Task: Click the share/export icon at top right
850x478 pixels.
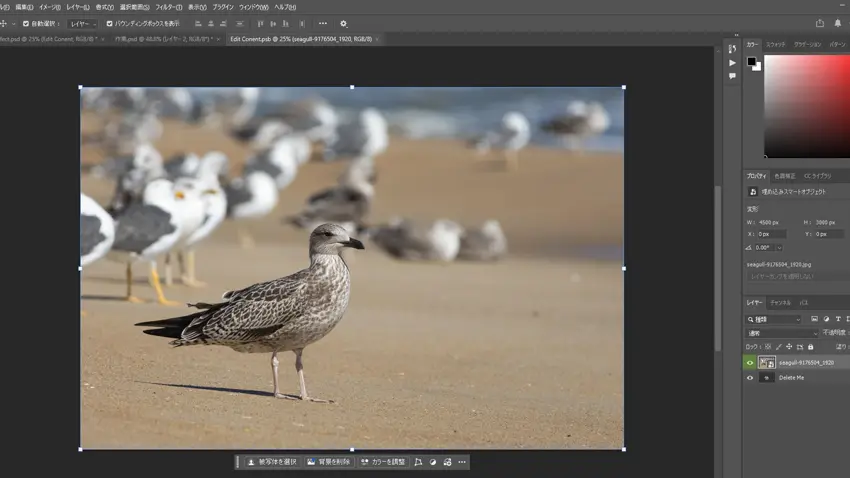Action: point(820,24)
